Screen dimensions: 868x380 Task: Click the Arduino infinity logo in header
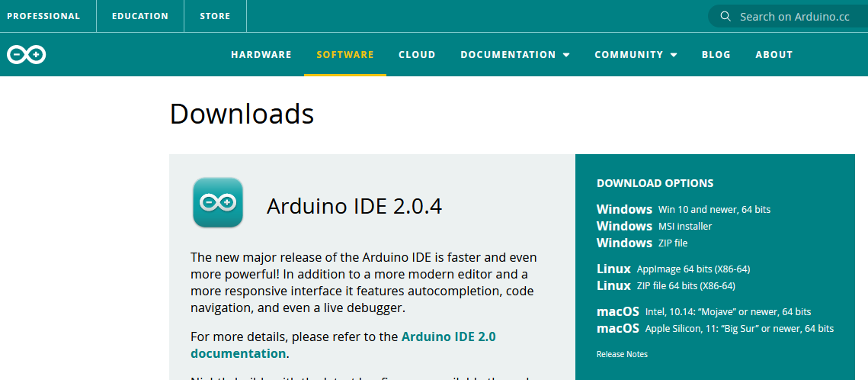pyautogui.click(x=26, y=55)
